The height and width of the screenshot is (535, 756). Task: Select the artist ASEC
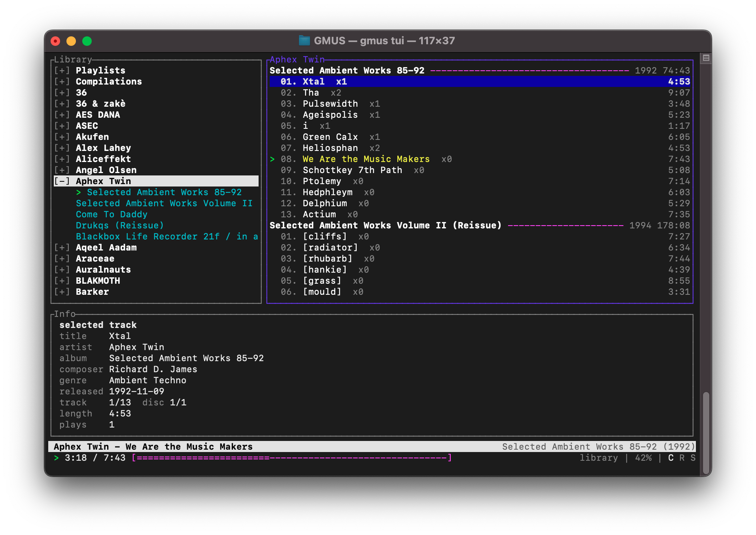[87, 126]
